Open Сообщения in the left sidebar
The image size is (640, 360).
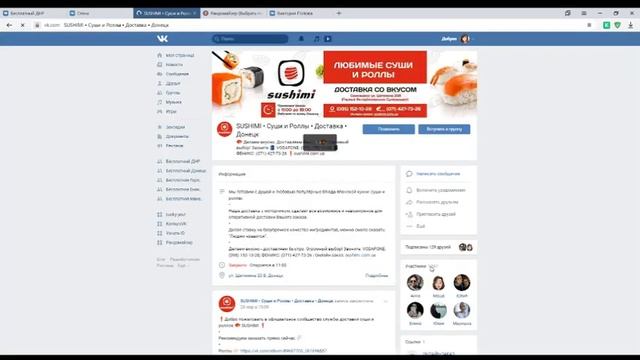[x=177, y=74]
